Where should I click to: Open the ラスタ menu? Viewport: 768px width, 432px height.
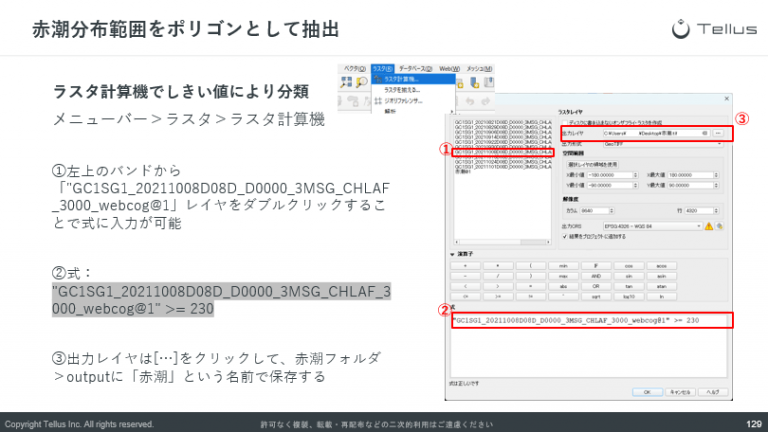382,69
